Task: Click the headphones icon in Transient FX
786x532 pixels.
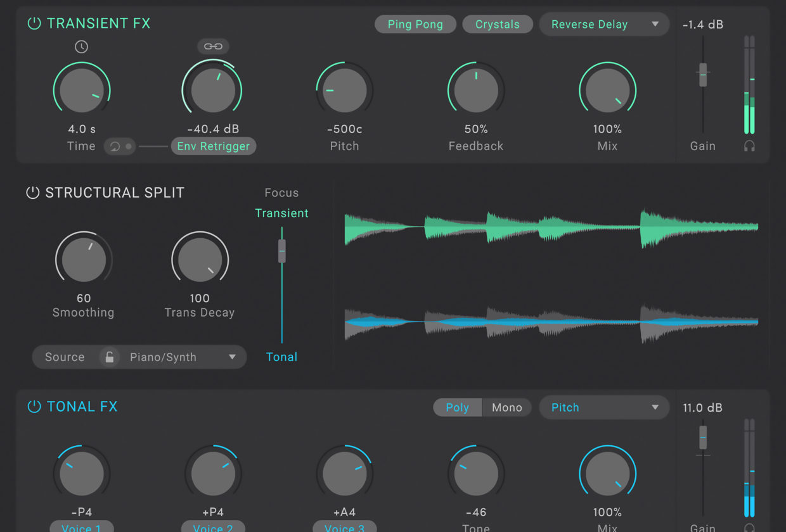Action: [749, 146]
